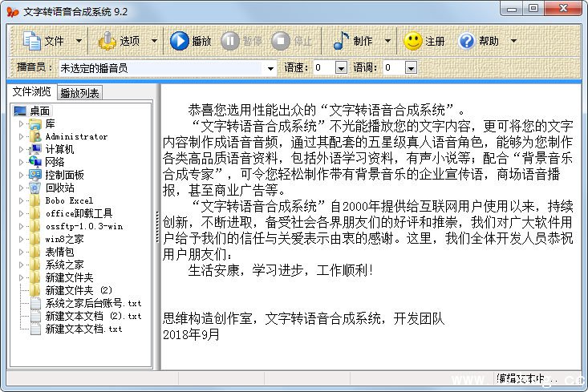Click the 文件 (File) toolbar icon
The width and height of the screenshot is (588, 392).
(x=32, y=41)
